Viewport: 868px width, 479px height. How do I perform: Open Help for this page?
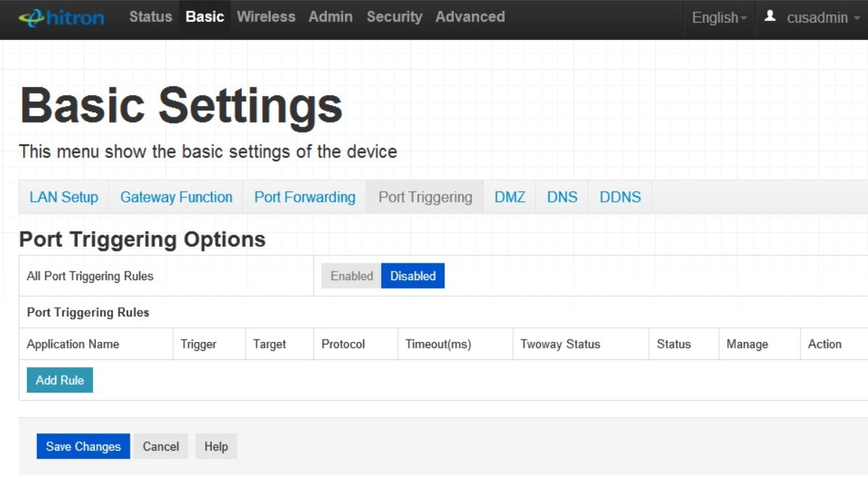216,446
